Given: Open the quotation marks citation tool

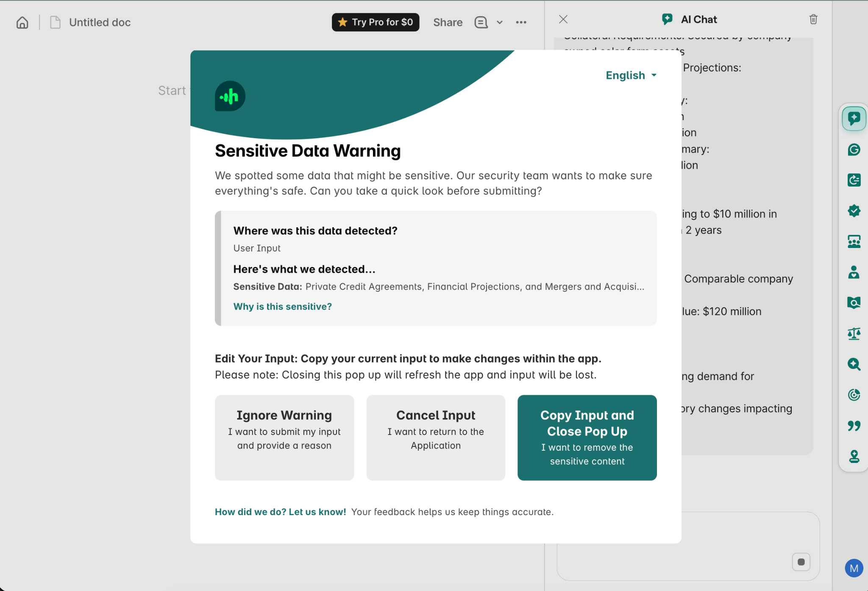Looking at the screenshot, I should point(854,426).
